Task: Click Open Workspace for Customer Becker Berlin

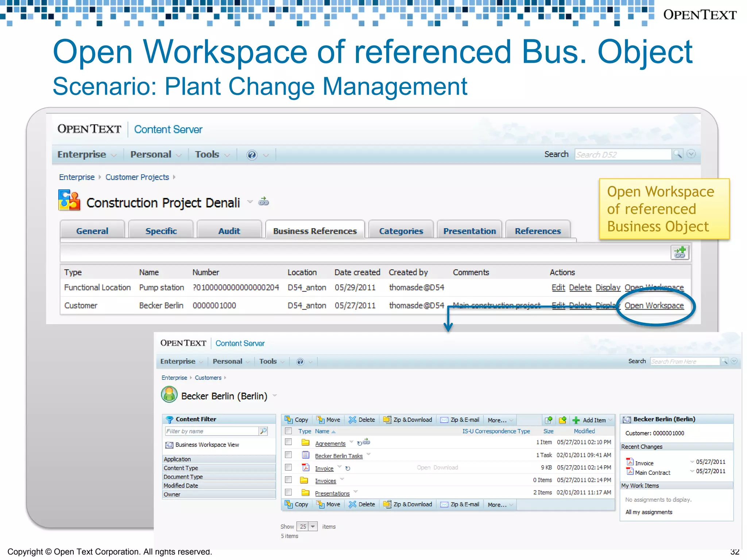Action: [654, 306]
